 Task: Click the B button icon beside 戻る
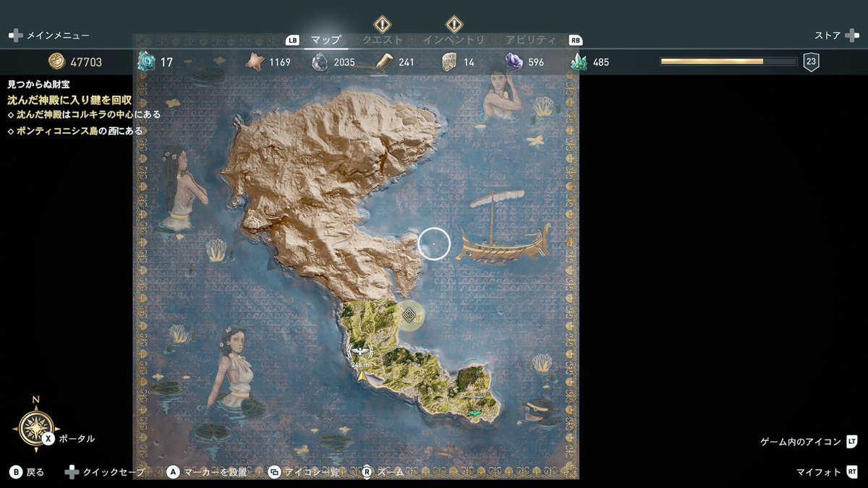pyautogui.click(x=15, y=472)
